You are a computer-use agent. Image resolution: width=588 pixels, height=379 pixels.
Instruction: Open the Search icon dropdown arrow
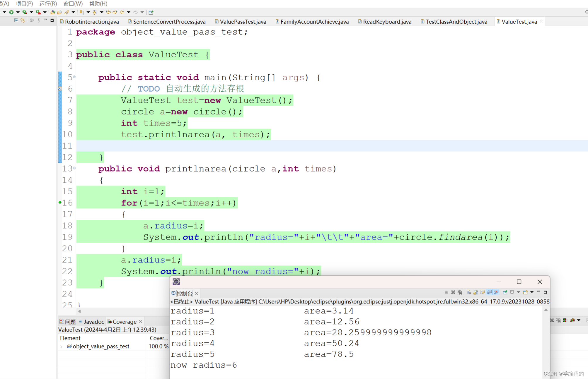[x=73, y=12]
